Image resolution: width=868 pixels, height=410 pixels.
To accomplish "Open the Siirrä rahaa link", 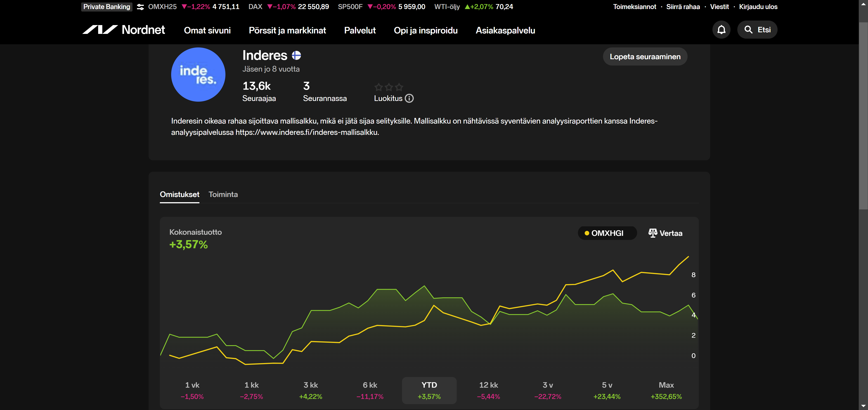I will click(x=683, y=7).
